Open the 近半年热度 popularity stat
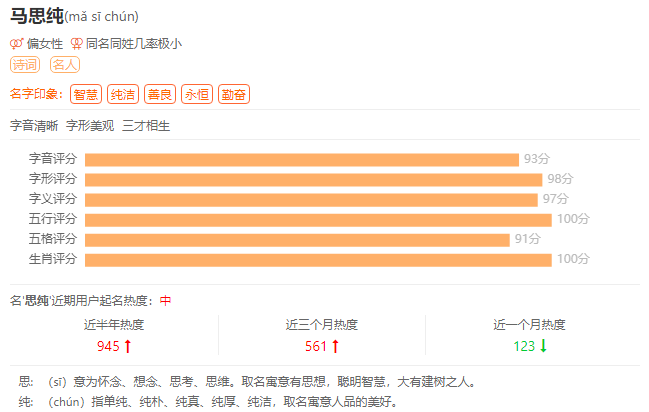This screenshot has width=649, height=412. (114, 325)
